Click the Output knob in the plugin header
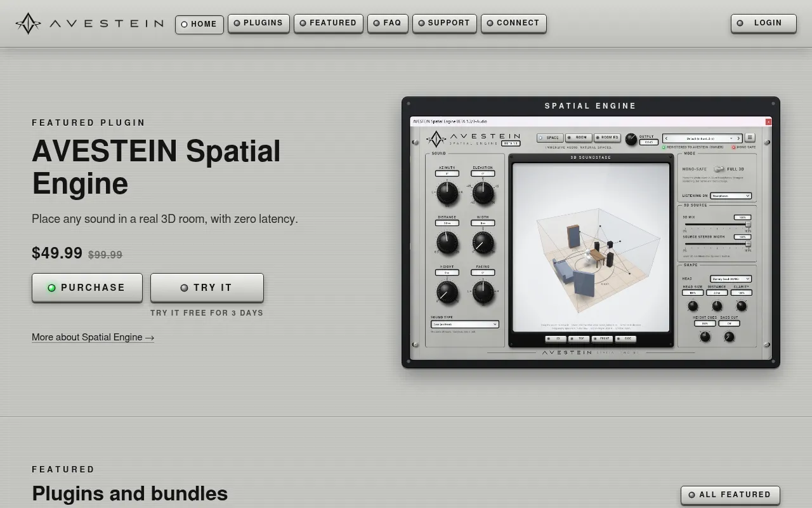This screenshot has width=812, height=508. pos(631,139)
